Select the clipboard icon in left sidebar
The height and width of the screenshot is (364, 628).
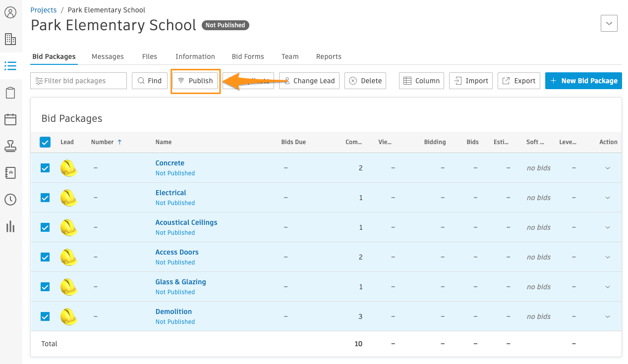point(10,93)
